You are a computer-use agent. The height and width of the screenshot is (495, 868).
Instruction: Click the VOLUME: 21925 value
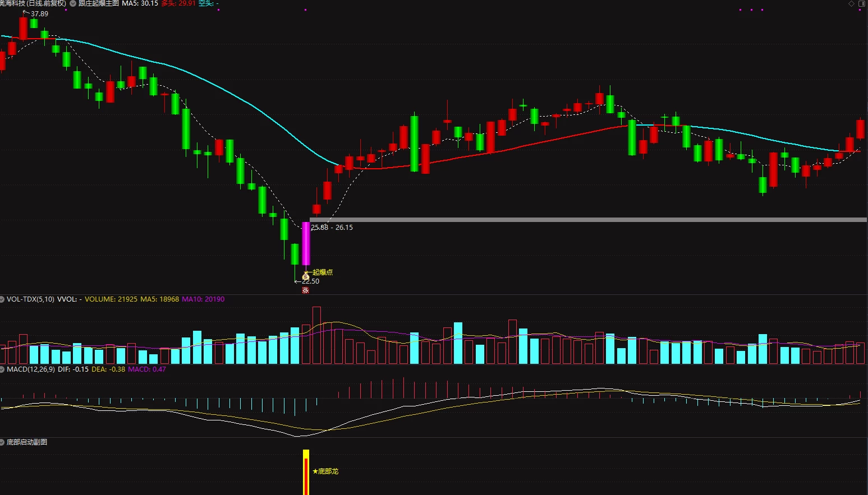pos(111,299)
